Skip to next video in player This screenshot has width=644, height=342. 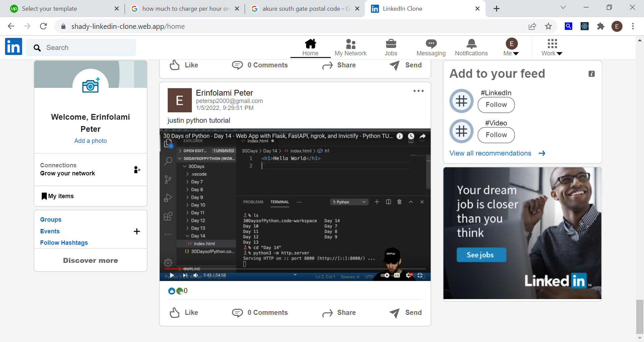click(x=185, y=276)
